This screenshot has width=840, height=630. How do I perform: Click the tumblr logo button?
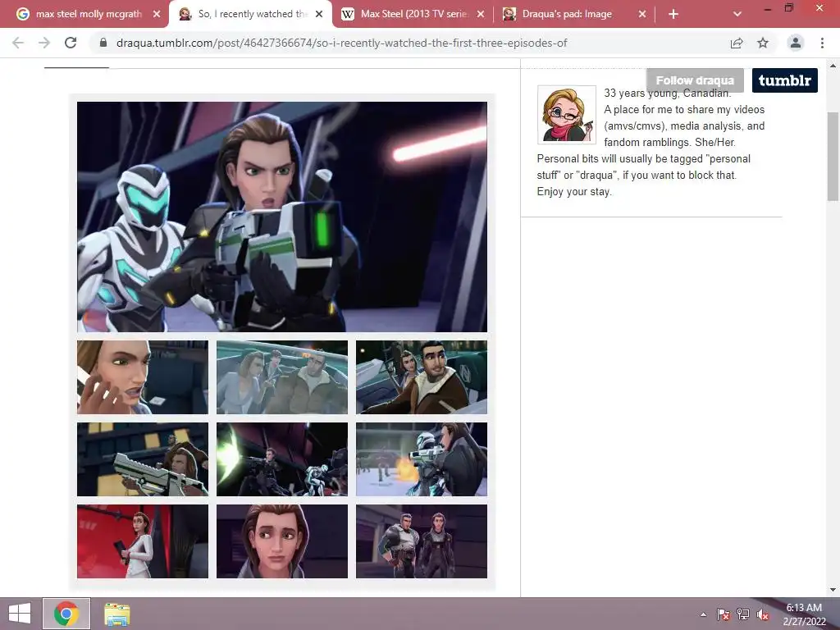[x=785, y=80]
